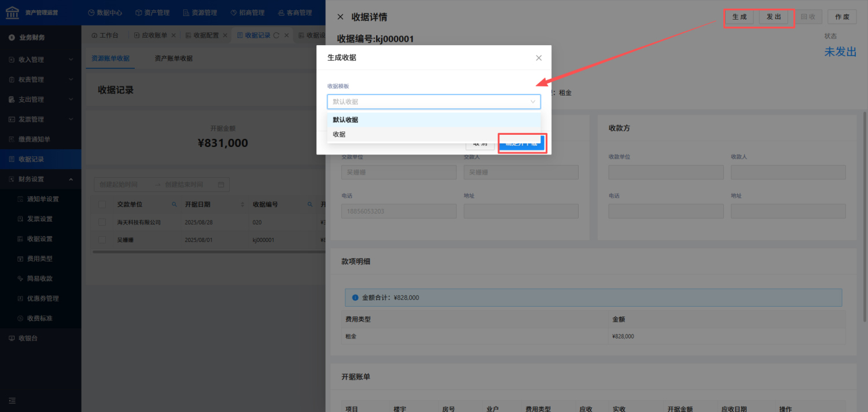Close the 生成收据 dialog
This screenshot has height=412, width=868.
539,58
